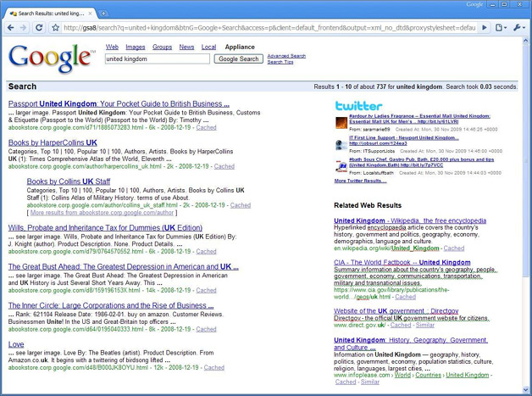The height and width of the screenshot is (396, 532).
Task: Click the browser Back arrow button
Action: (x=9, y=27)
